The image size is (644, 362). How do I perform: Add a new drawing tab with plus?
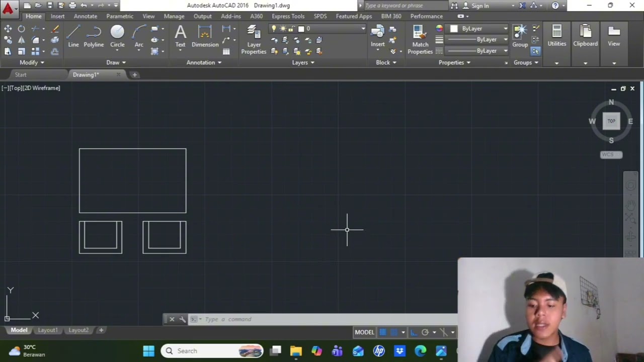(x=134, y=74)
